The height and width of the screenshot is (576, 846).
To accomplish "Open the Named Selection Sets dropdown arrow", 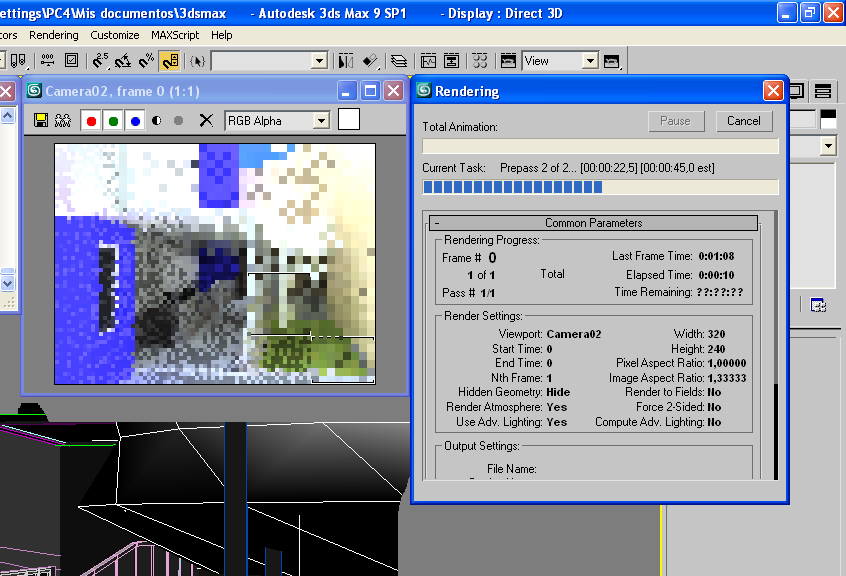I will 319,61.
